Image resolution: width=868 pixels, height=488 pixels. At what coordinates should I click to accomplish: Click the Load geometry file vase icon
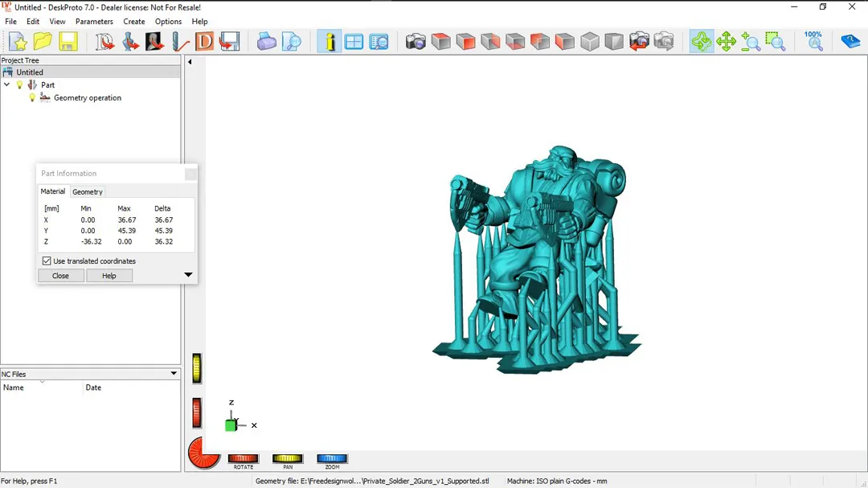129,42
